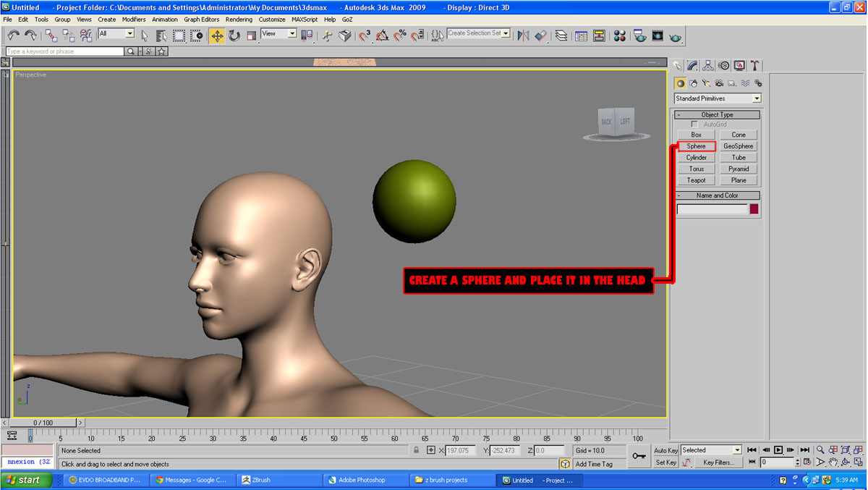Click the Teapot primitive button
Image resolution: width=868 pixels, height=490 pixels.
click(x=696, y=180)
